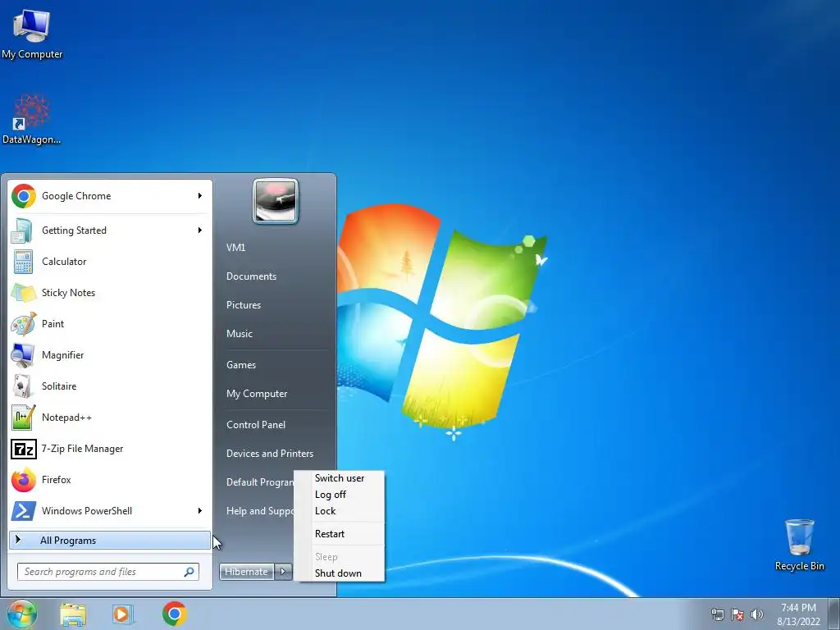This screenshot has height=630, width=840.
Task: Open shutdown options arrow next to Hibernate
Action: [x=283, y=572]
